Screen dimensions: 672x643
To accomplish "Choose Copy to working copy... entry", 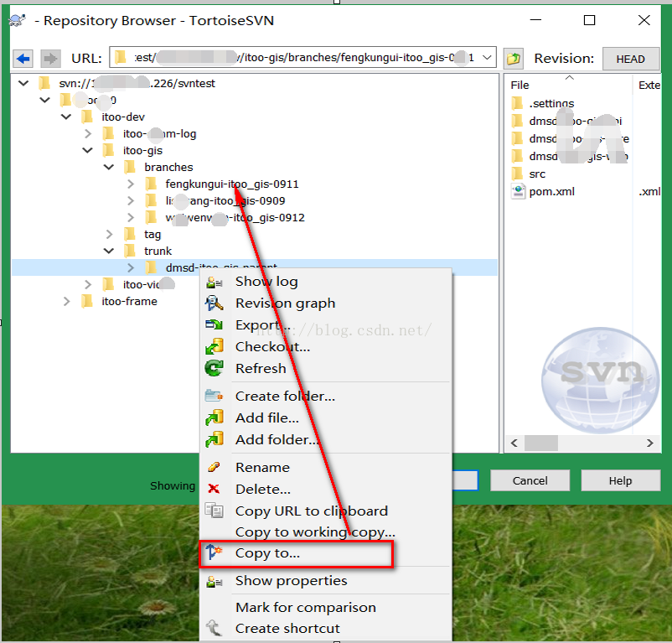I will point(315,532).
